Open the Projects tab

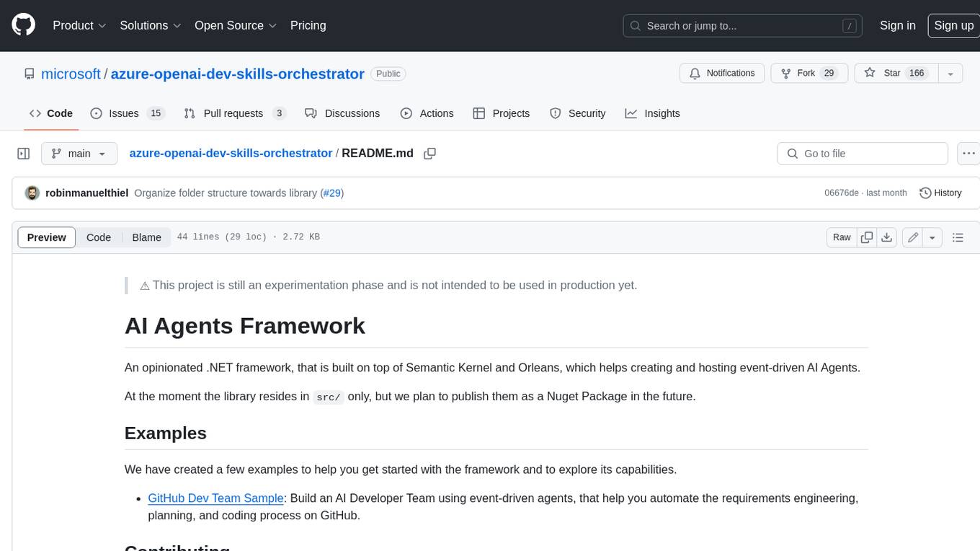[502, 113]
